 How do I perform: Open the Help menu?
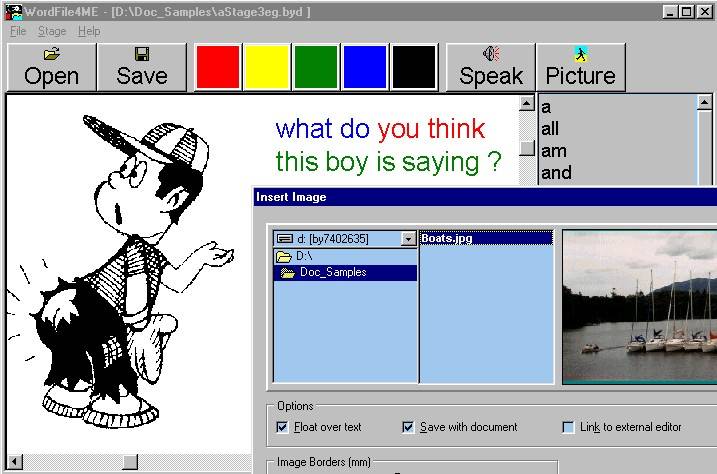[89, 31]
